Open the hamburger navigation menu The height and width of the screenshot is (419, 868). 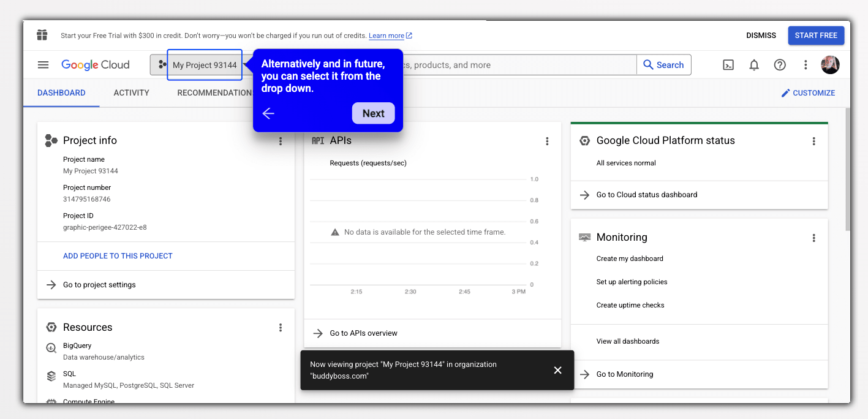43,65
